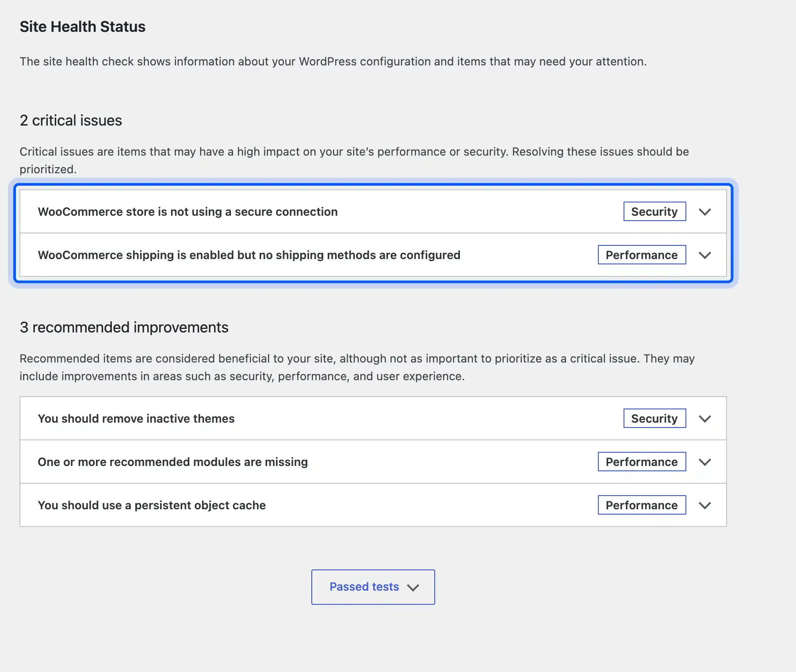Expand the shipping methods issue chevron
796x672 pixels.
click(704, 255)
